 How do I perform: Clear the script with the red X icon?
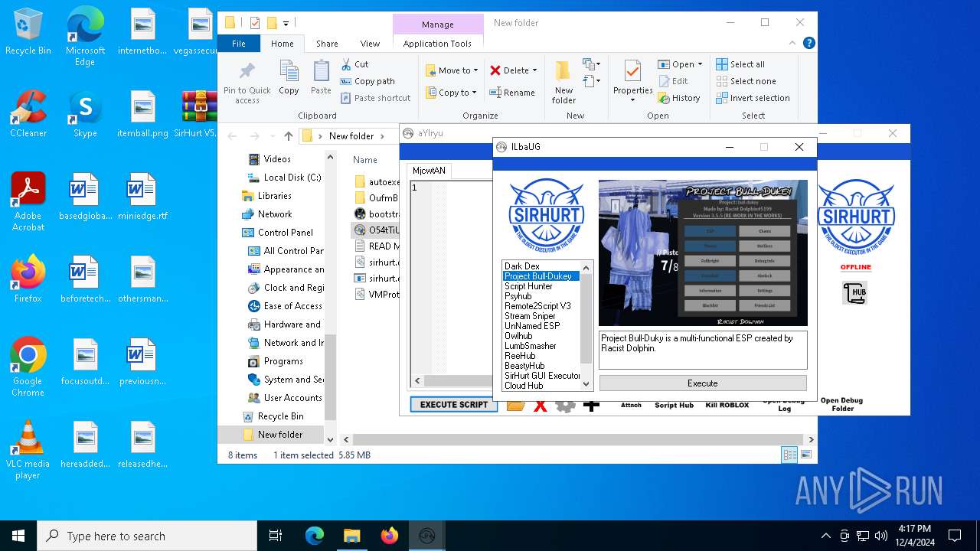tap(541, 405)
